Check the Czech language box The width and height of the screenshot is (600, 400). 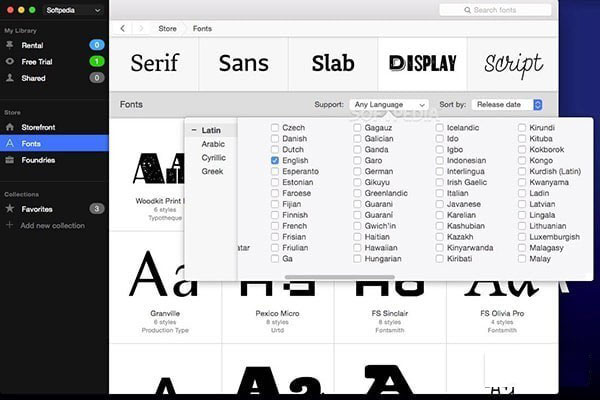point(275,127)
